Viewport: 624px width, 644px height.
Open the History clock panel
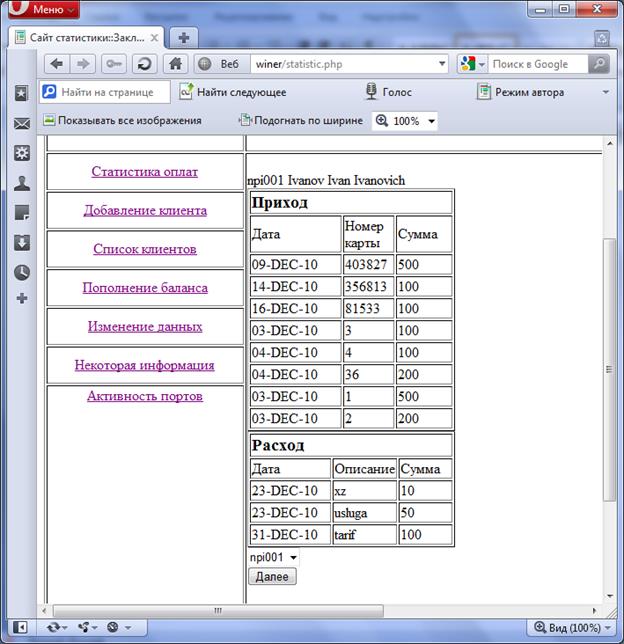[x=21, y=272]
